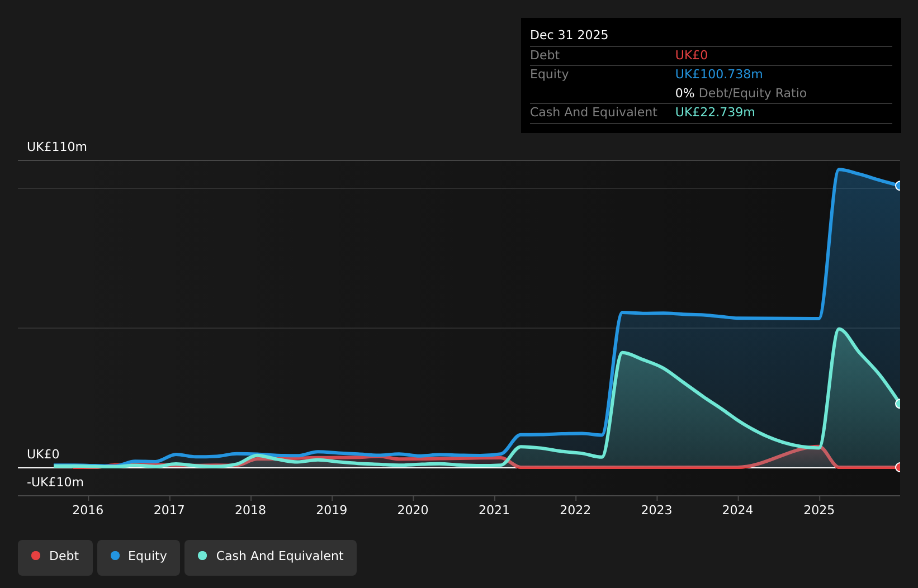Screen dimensions: 918x588
Task: Click the 2018 x-axis label
Action: click(x=250, y=510)
